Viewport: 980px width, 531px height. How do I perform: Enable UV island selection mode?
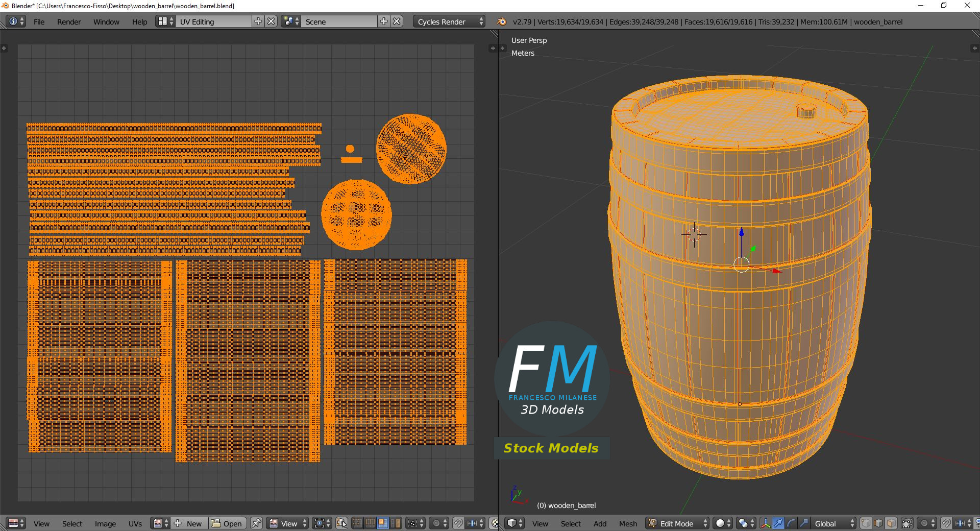click(x=396, y=523)
